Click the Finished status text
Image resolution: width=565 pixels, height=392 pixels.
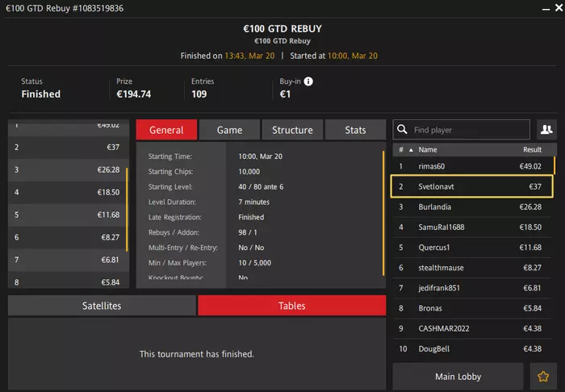[40, 94]
